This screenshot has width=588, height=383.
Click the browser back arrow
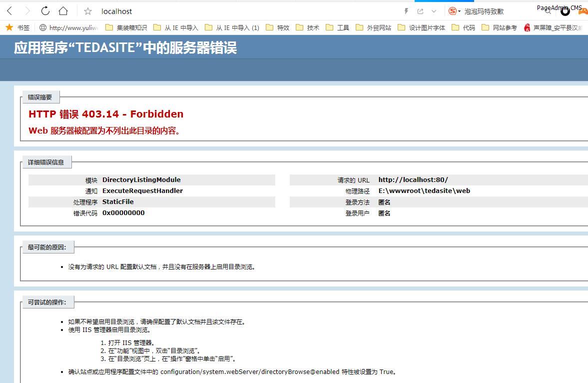tap(9, 11)
